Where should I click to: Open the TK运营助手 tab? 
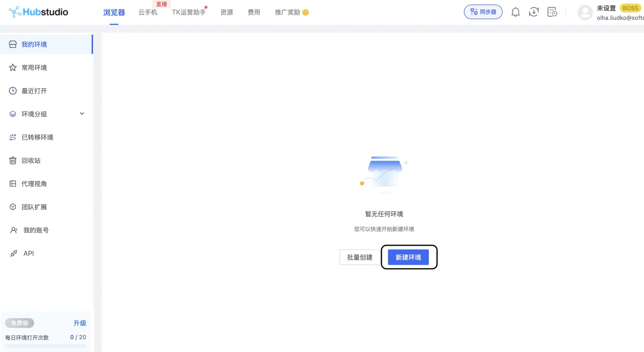coord(189,12)
